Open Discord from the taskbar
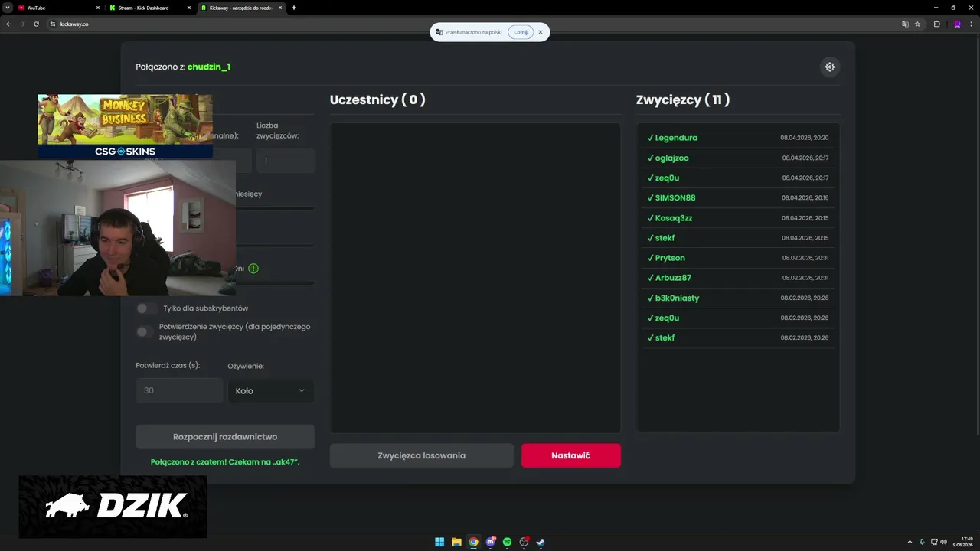Image resolution: width=980 pixels, height=551 pixels. click(x=490, y=542)
